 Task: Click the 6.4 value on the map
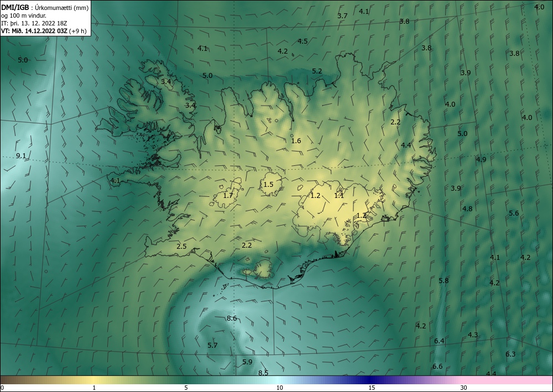440,341
